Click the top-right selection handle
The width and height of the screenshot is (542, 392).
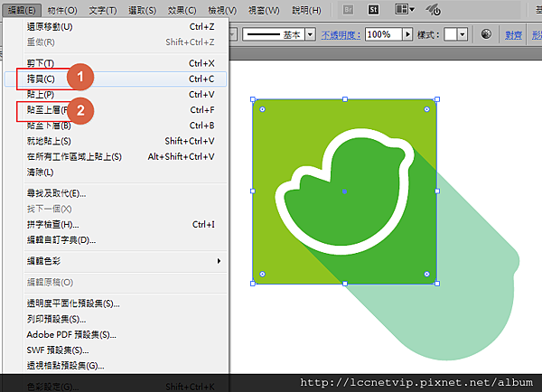pos(437,99)
